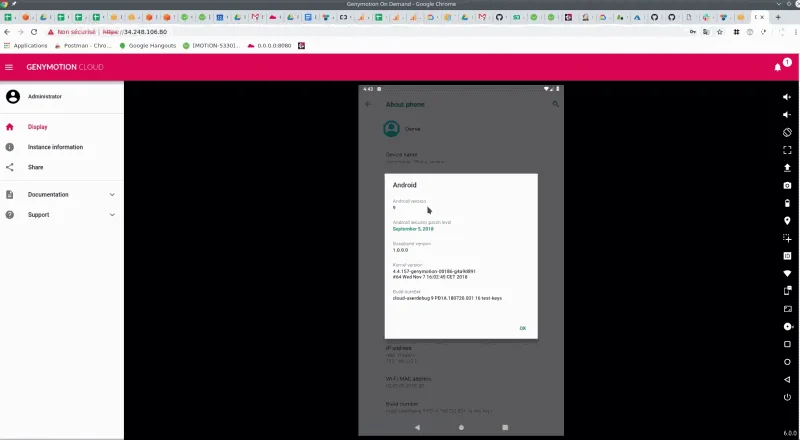Click the power button icon
This screenshot has height=440, width=800.
coord(787,397)
